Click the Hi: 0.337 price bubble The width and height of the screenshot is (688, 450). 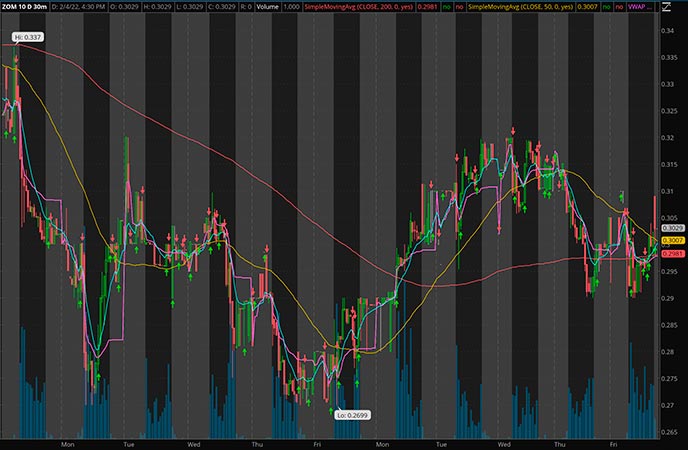pyautogui.click(x=25, y=37)
